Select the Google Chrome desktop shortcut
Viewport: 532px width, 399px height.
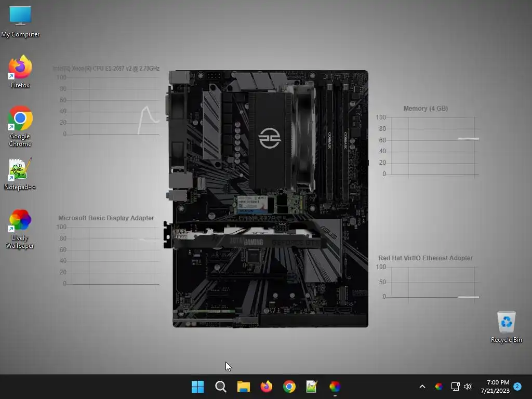(20, 126)
